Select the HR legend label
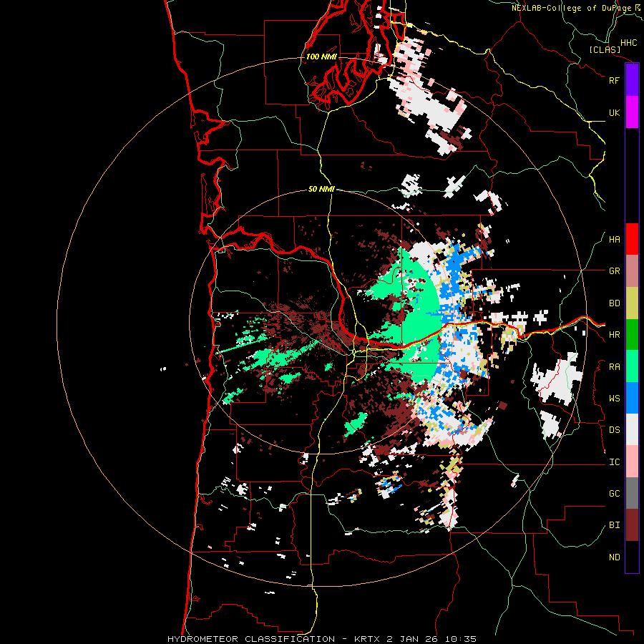 point(614,335)
